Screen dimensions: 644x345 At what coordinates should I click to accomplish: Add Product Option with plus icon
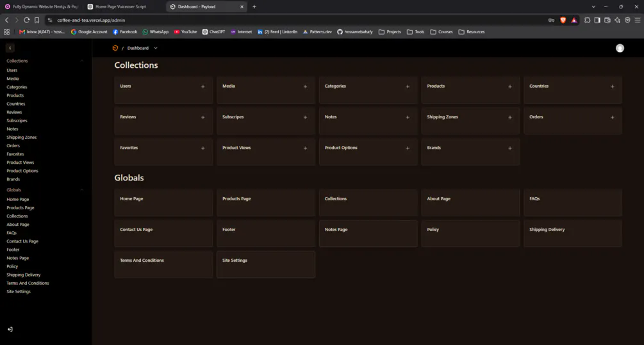(x=408, y=148)
